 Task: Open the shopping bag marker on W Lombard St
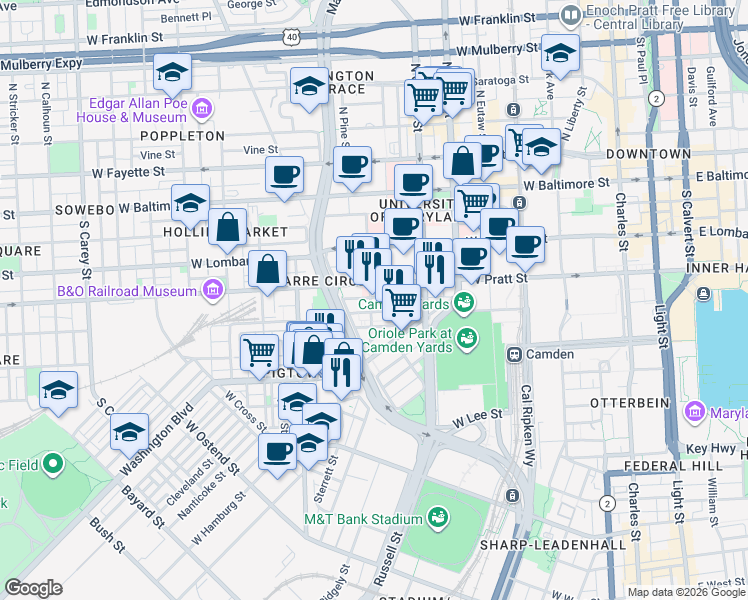point(267,272)
